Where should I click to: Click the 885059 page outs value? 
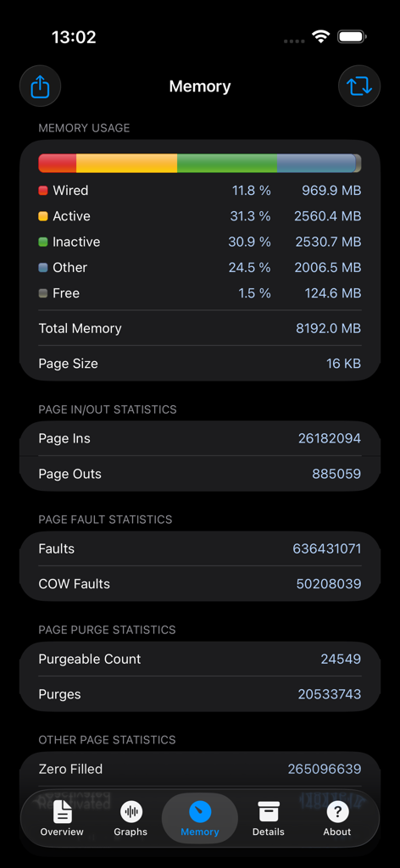tap(336, 474)
